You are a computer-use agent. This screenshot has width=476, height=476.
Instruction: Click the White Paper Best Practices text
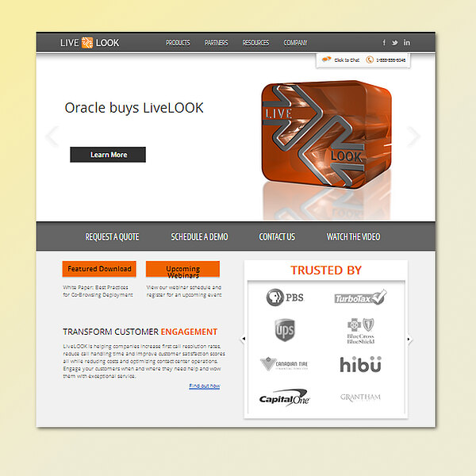(98, 291)
